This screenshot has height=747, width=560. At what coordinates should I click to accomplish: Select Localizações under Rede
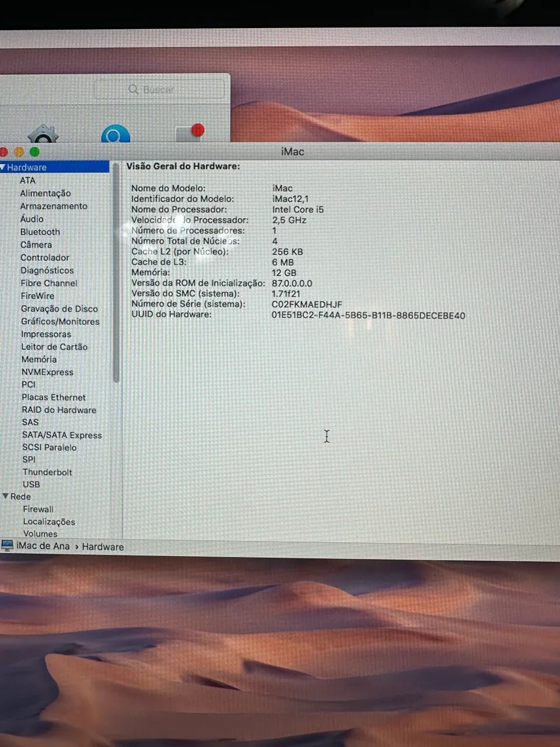click(x=49, y=522)
